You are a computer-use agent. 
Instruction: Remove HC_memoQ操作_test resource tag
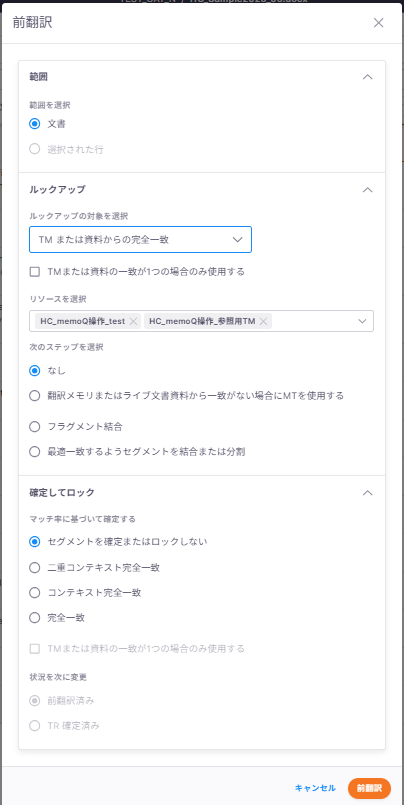click(133, 321)
